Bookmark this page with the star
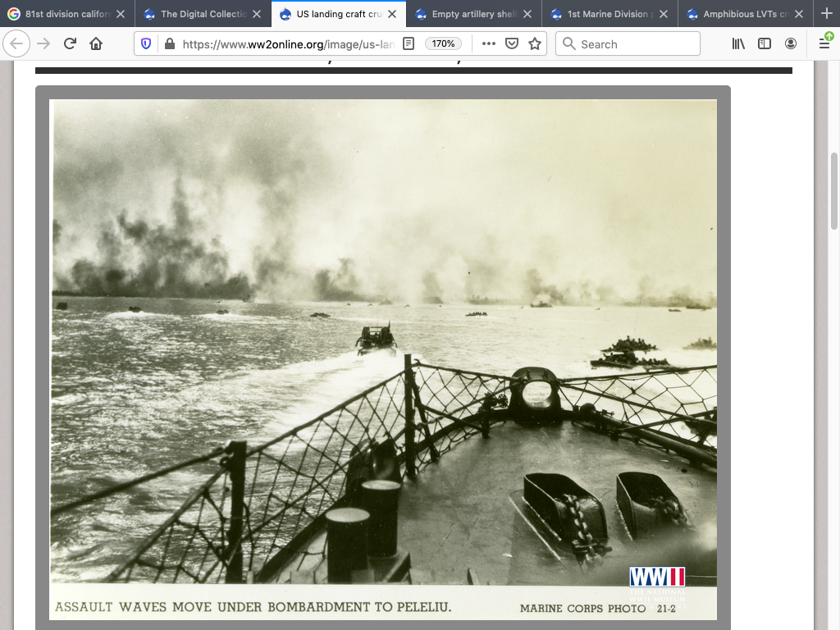 point(535,44)
